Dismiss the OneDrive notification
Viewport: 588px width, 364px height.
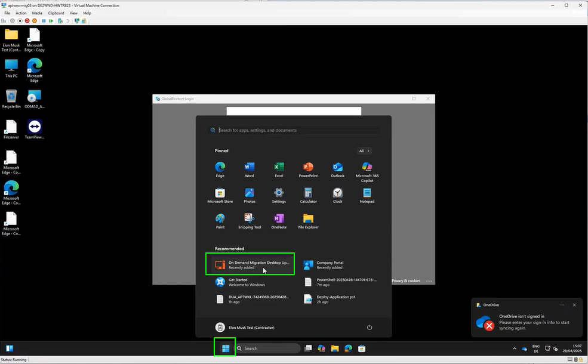[x=574, y=305]
